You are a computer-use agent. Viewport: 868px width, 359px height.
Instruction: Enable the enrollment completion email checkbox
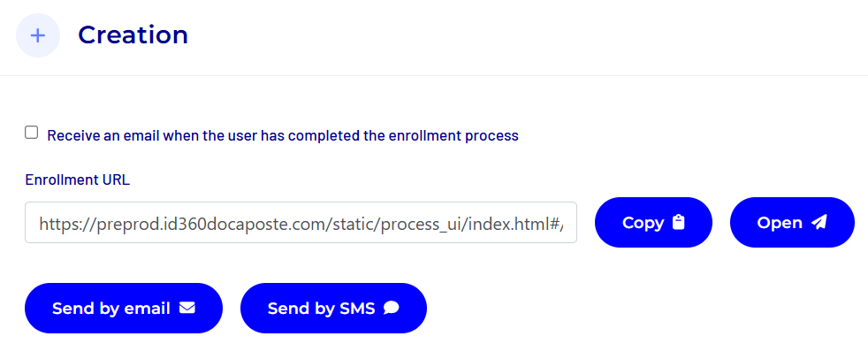coord(32,133)
